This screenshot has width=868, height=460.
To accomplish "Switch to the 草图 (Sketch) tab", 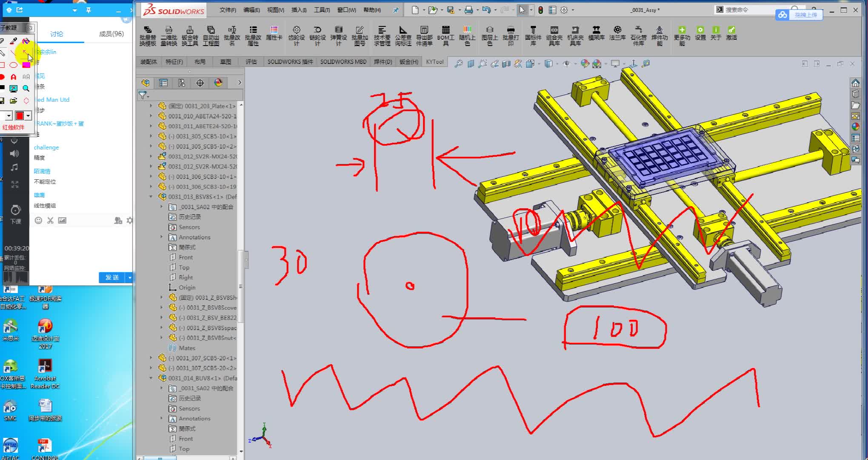I will pos(225,62).
